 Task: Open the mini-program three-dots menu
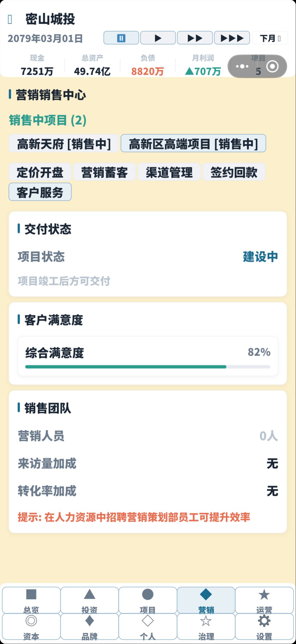[x=242, y=66]
